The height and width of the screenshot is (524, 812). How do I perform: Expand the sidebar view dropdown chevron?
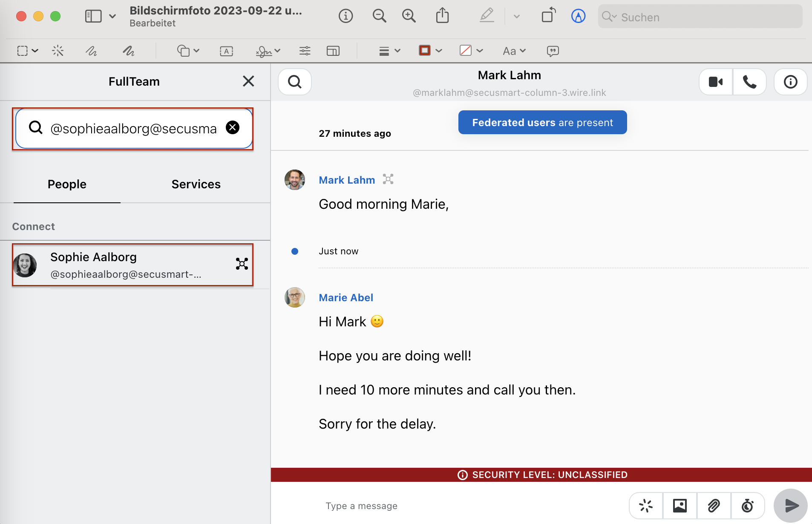(x=112, y=16)
